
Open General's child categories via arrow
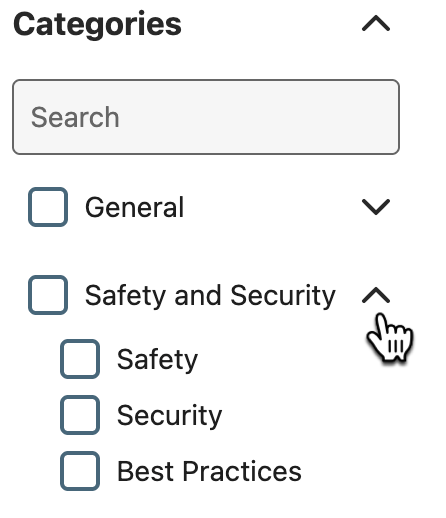(376, 207)
